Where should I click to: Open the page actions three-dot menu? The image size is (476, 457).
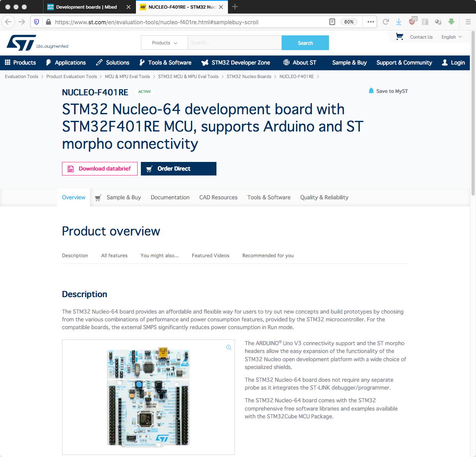coord(370,22)
